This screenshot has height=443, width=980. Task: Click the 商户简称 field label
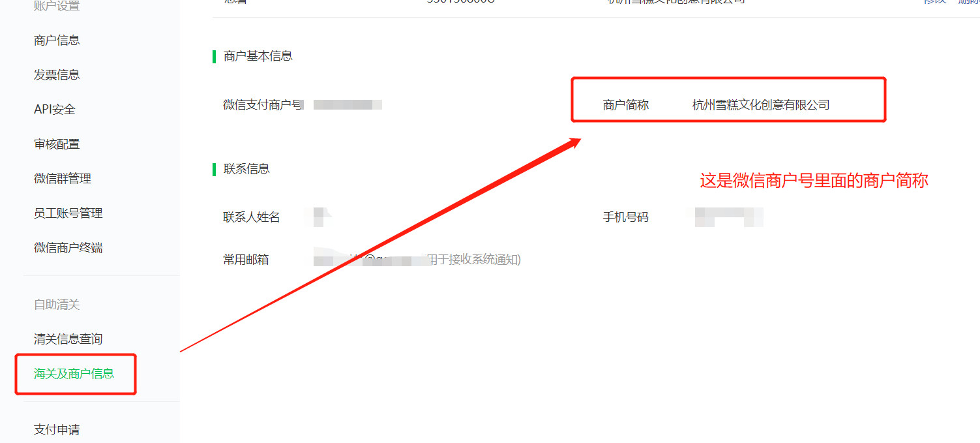626,105
